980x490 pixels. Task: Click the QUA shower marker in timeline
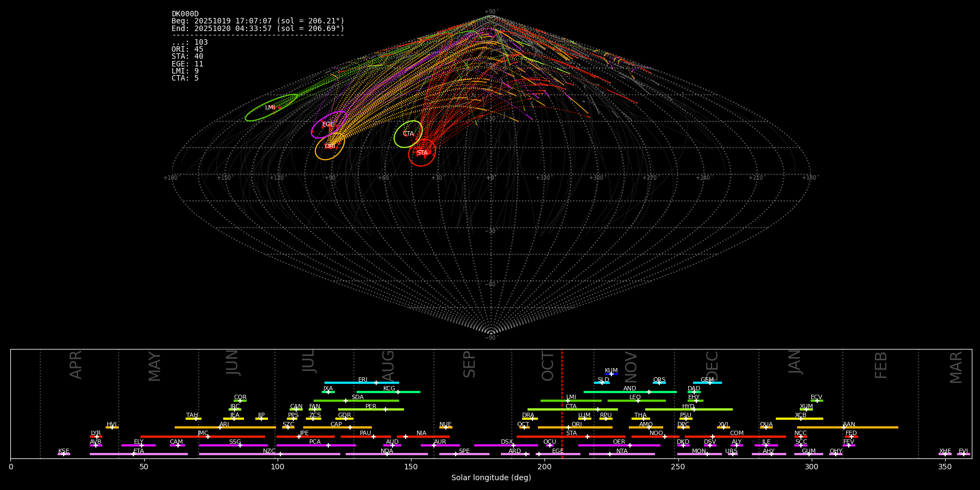[766, 427]
